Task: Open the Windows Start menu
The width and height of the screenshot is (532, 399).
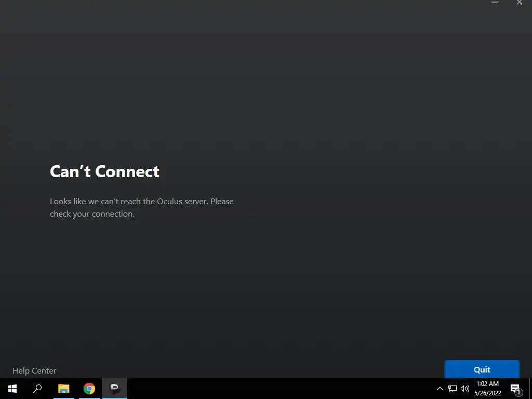Action: (12, 389)
